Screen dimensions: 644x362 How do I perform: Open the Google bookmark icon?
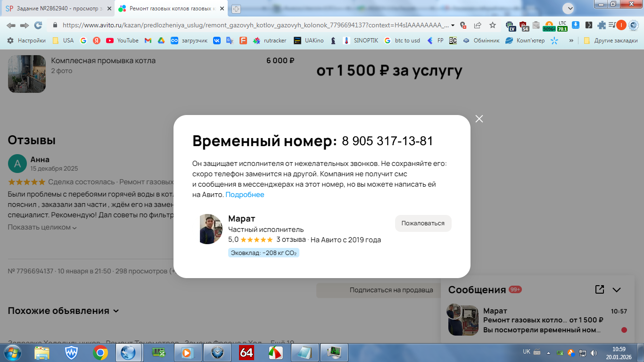(x=83, y=41)
